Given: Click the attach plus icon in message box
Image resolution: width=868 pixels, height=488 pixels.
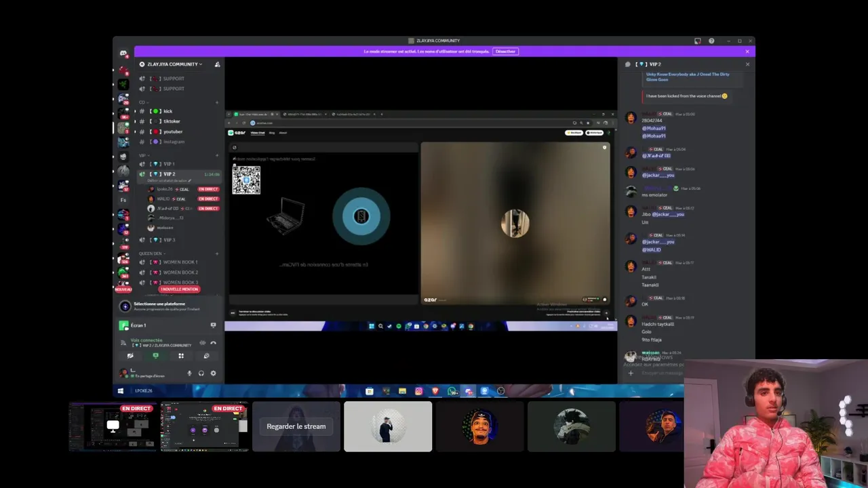Looking at the screenshot, I should pos(631,373).
